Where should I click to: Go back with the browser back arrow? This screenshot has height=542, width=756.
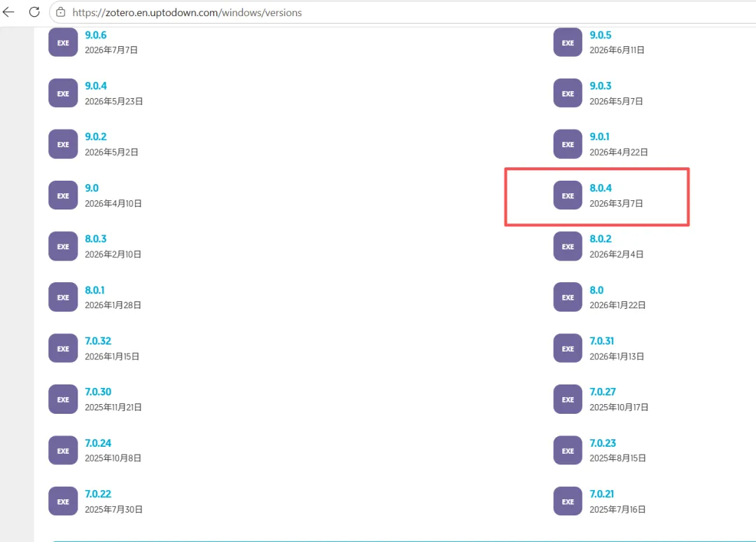point(8,12)
